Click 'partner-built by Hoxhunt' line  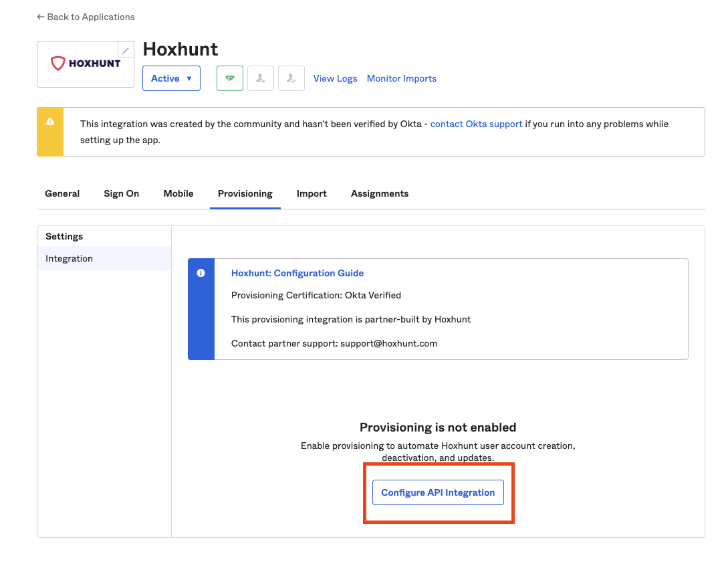click(x=351, y=319)
